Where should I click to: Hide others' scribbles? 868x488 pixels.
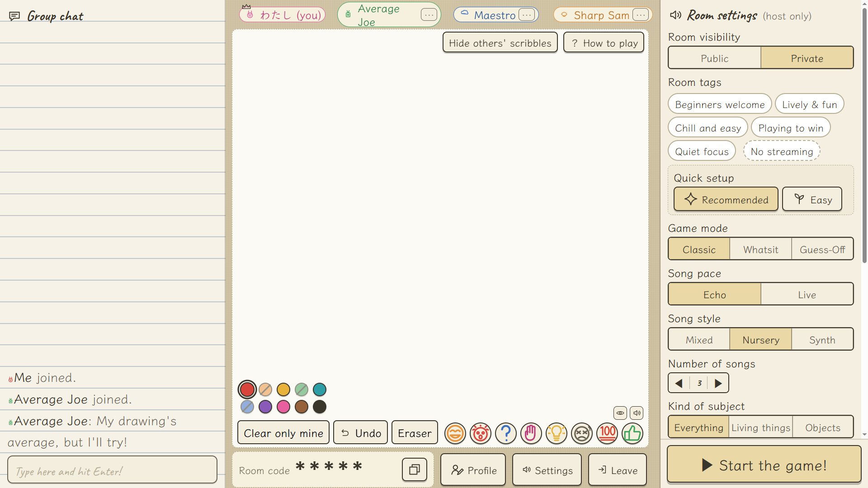click(x=500, y=43)
